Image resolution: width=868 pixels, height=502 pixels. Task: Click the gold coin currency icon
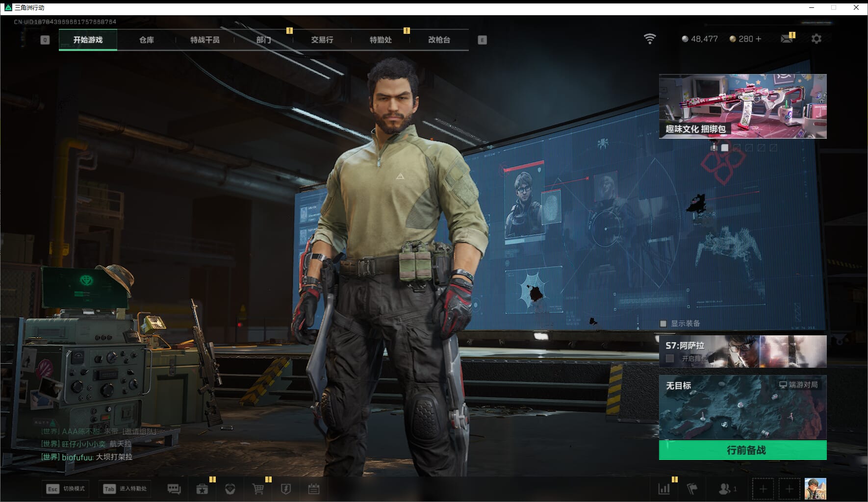(733, 39)
